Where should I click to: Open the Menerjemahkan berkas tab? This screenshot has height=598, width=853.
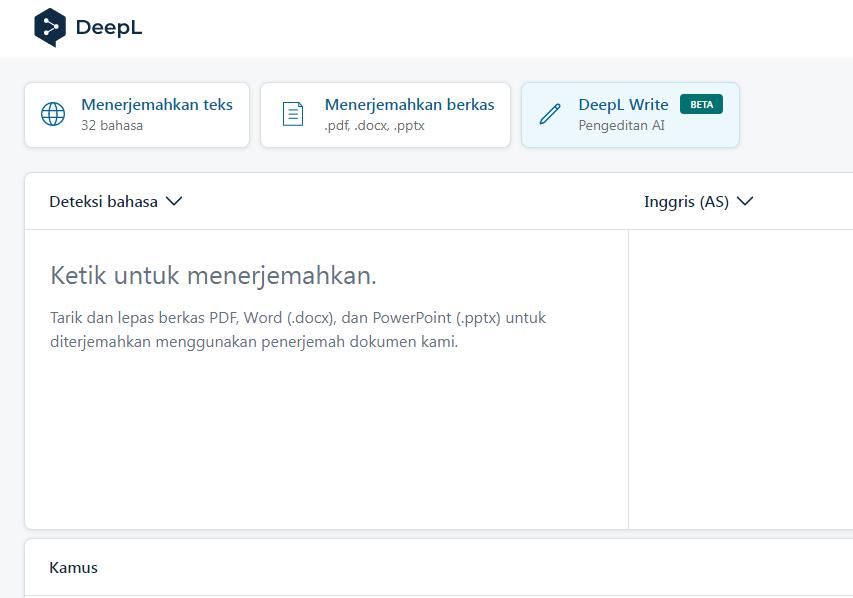point(385,115)
